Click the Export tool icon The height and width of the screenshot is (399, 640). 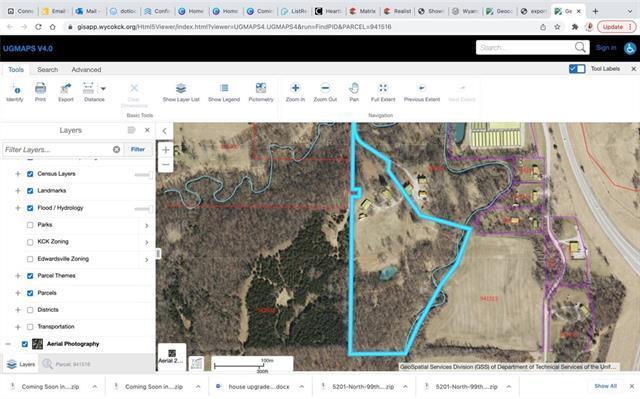[x=66, y=92]
